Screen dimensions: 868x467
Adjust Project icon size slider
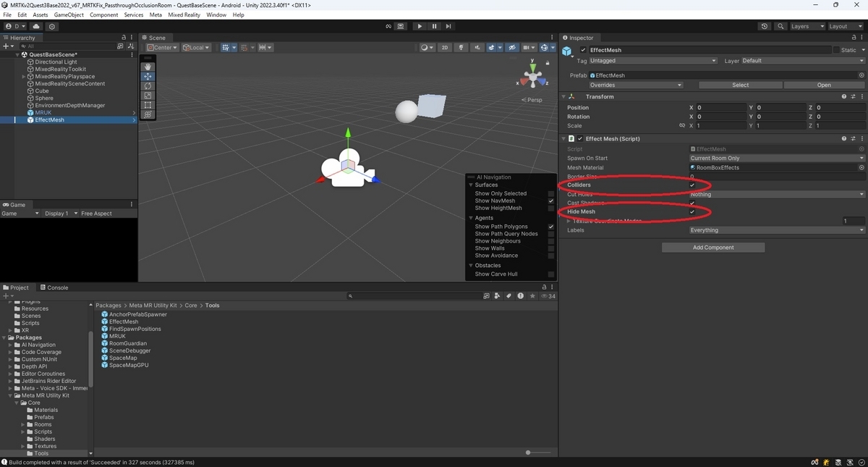[x=528, y=453]
